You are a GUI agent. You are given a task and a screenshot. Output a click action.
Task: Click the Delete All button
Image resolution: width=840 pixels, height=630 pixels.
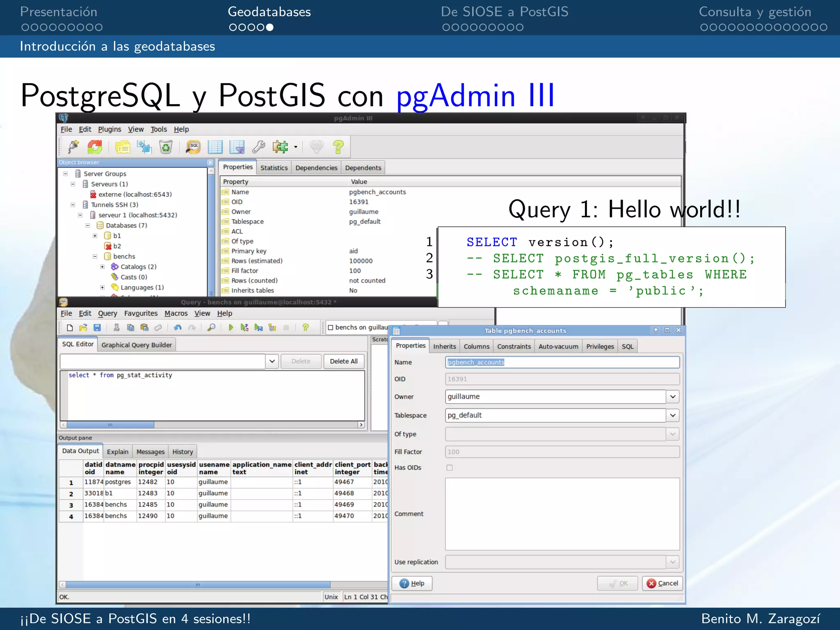coord(344,361)
